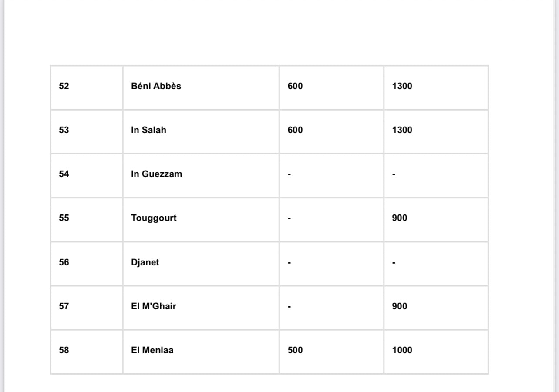
Task: Select the In Salah name cell
Action: (x=148, y=130)
